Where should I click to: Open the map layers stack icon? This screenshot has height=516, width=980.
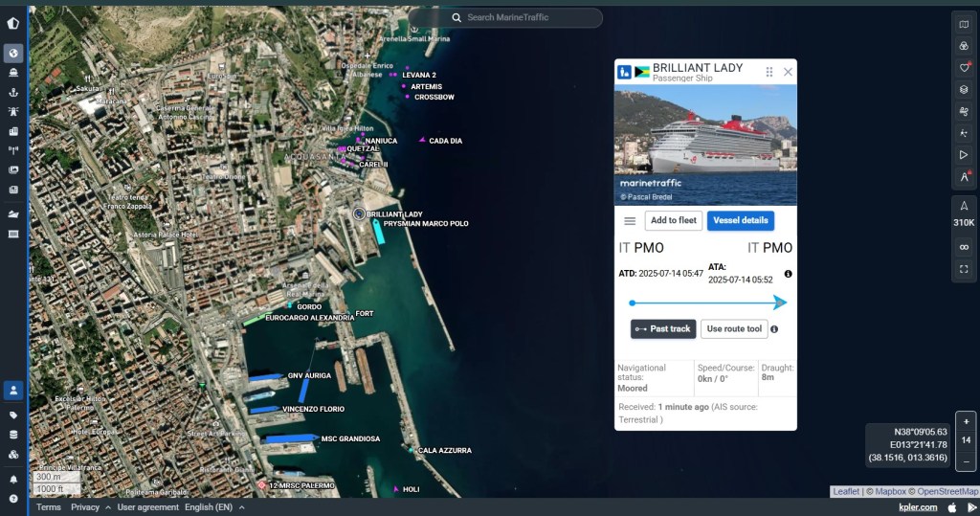964,89
